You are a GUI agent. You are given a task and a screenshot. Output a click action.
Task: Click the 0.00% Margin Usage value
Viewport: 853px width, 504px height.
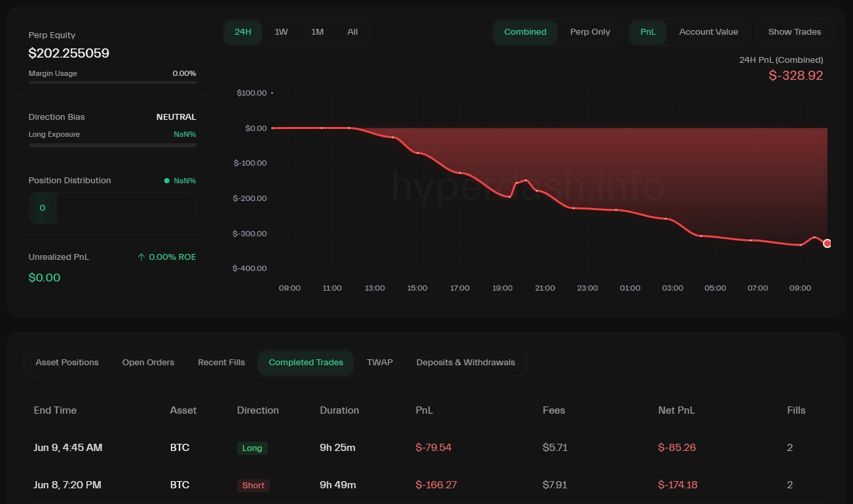pyautogui.click(x=184, y=73)
